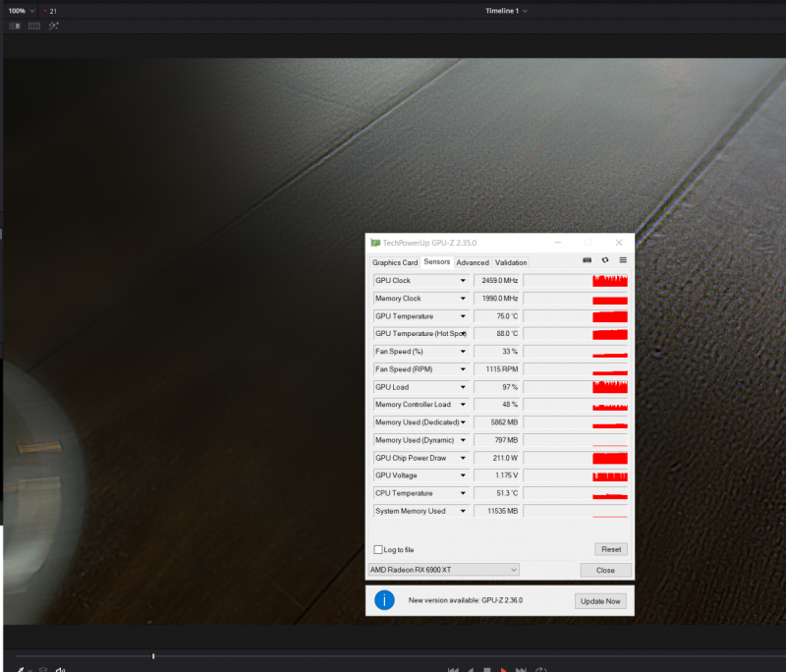Click the GPU-Z refresh sensors icon
The image size is (786, 672).
click(x=605, y=260)
